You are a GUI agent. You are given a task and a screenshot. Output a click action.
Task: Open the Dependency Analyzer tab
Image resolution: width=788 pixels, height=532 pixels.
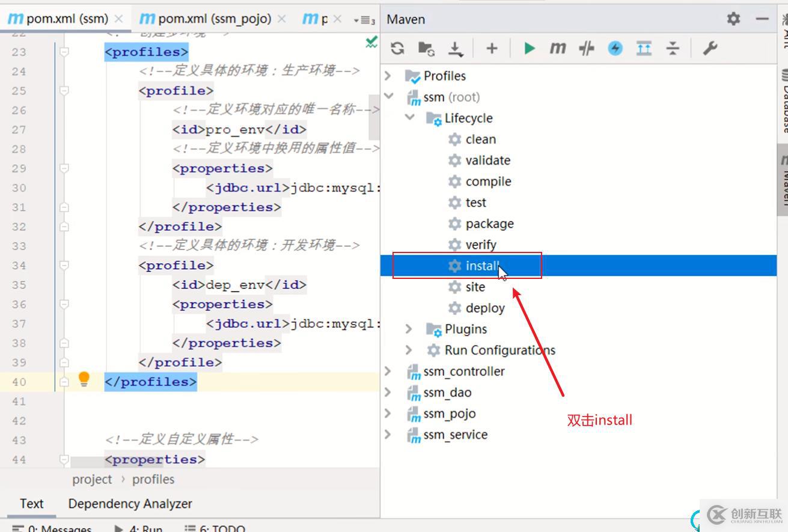pyautogui.click(x=130, y=504)
